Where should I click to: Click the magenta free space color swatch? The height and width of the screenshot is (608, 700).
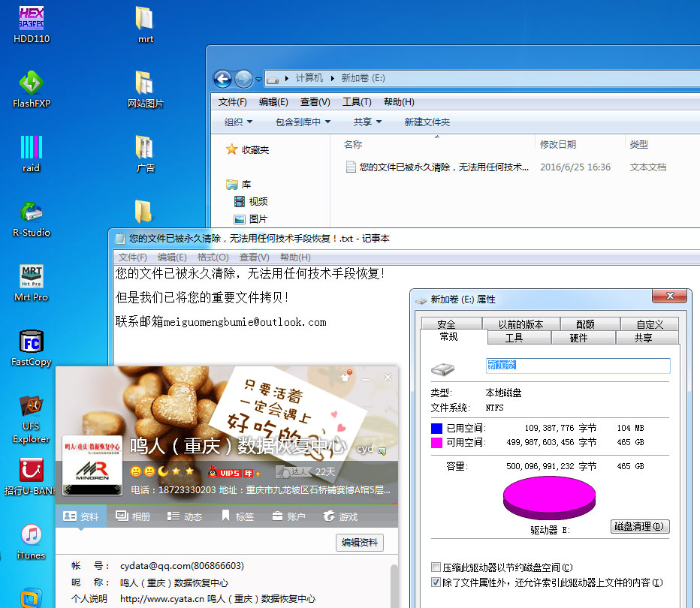[x=437, y=443]
